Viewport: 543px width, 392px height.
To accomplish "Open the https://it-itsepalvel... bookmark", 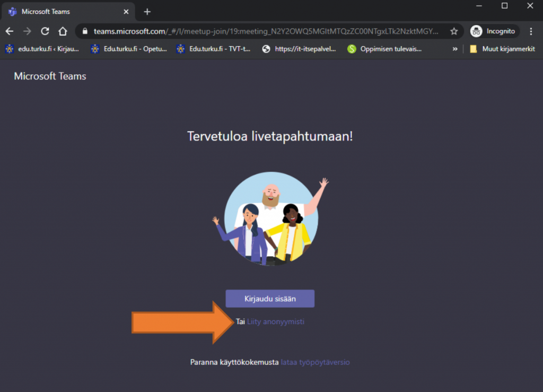I will (x=299, y=49).
